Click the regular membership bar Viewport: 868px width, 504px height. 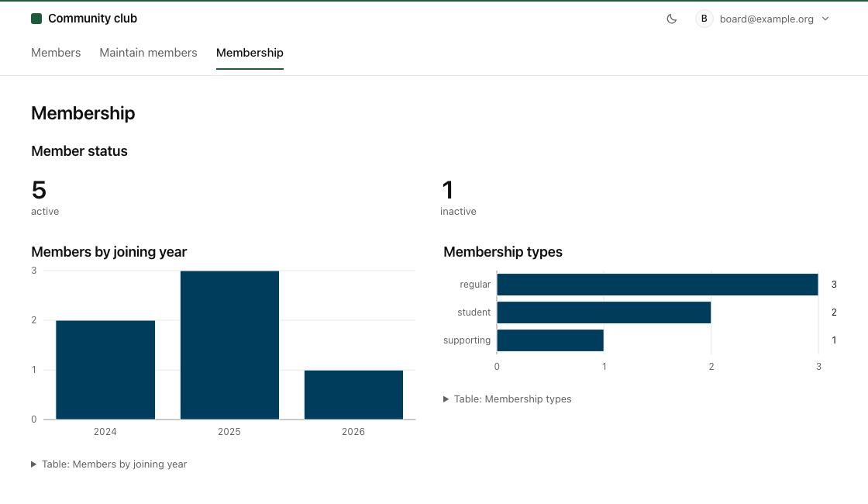pyautogui.click(x=658, y=284)
